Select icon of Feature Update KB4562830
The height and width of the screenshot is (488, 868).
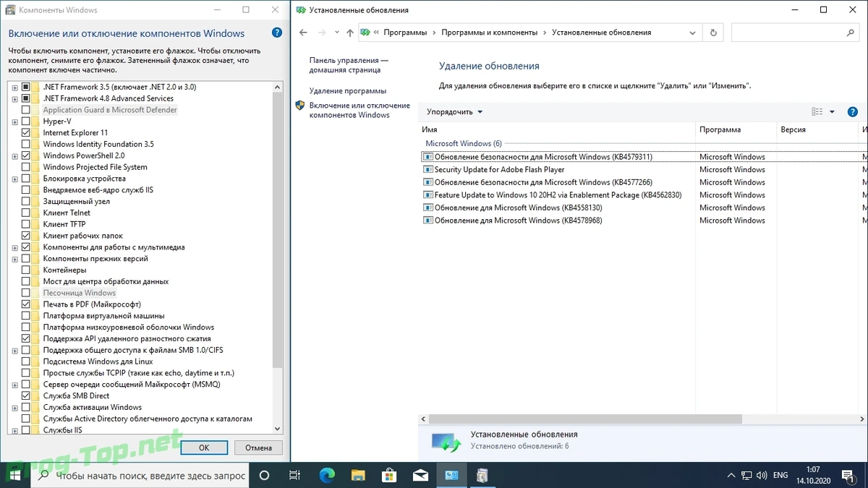(x=428, y=195)
